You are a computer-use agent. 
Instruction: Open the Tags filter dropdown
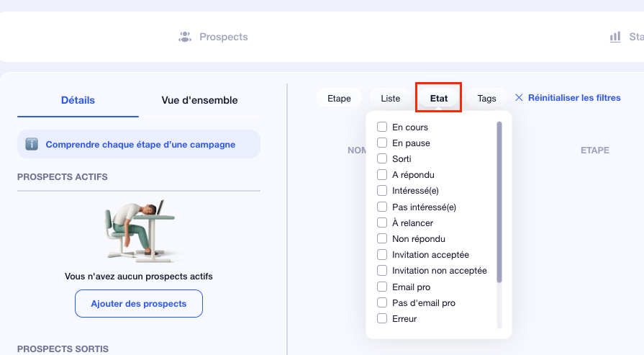click(x=486, y=98)
